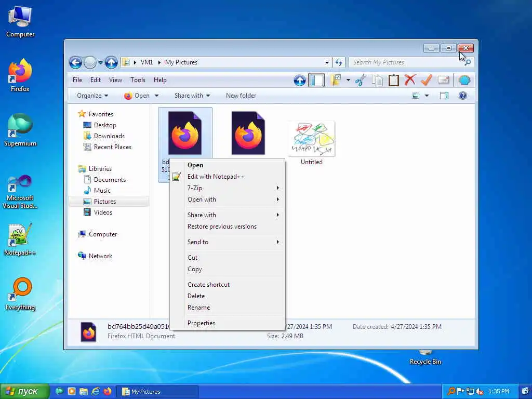Click the Copy pages toolbar icon
The height and width of the screenshot is (399, 532).
tap(377, 81)
